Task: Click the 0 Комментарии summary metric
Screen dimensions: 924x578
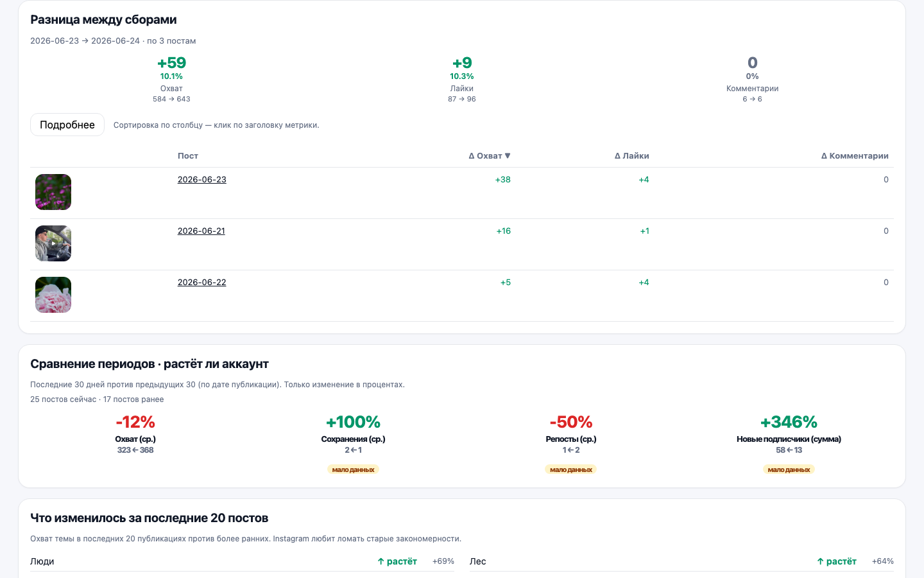Action: [753, 79]
